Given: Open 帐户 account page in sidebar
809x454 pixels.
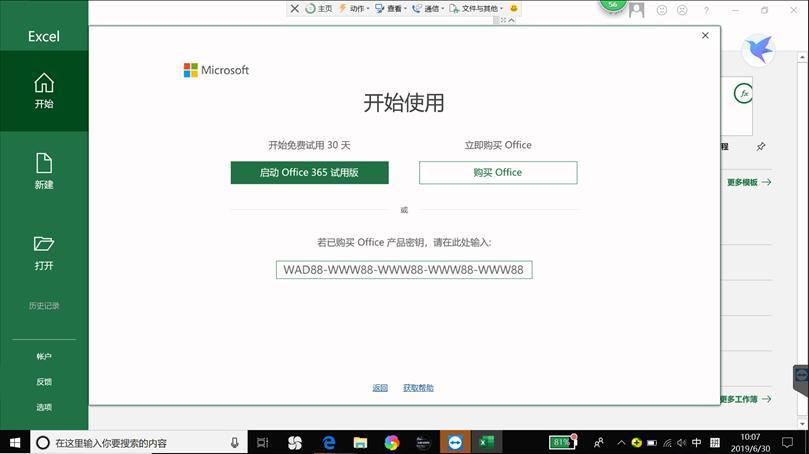Looking at the screenshot, I should click(44, 356).
